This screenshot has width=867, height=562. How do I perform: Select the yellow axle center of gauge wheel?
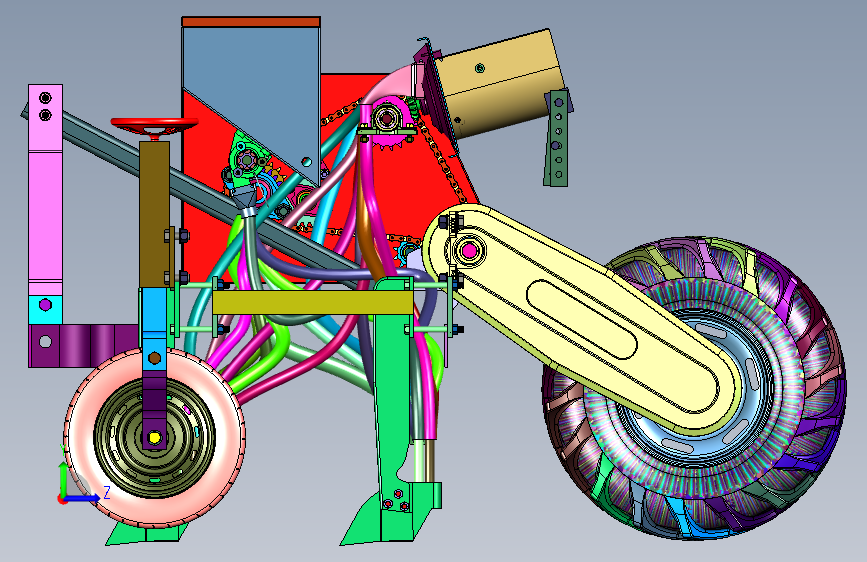pos(155,438)
